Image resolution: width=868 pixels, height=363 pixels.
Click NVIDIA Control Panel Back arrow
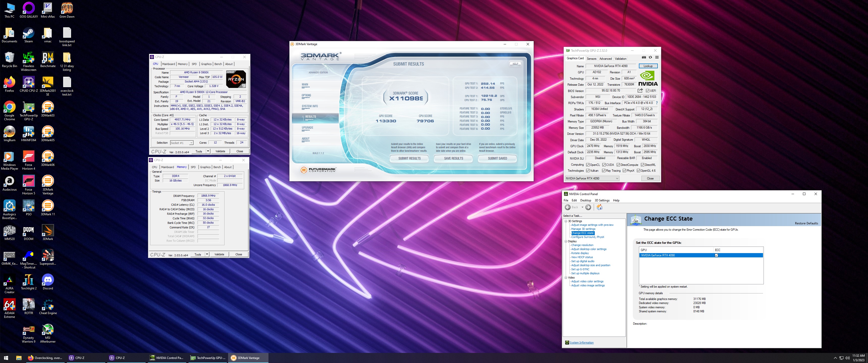pos(568,207)
